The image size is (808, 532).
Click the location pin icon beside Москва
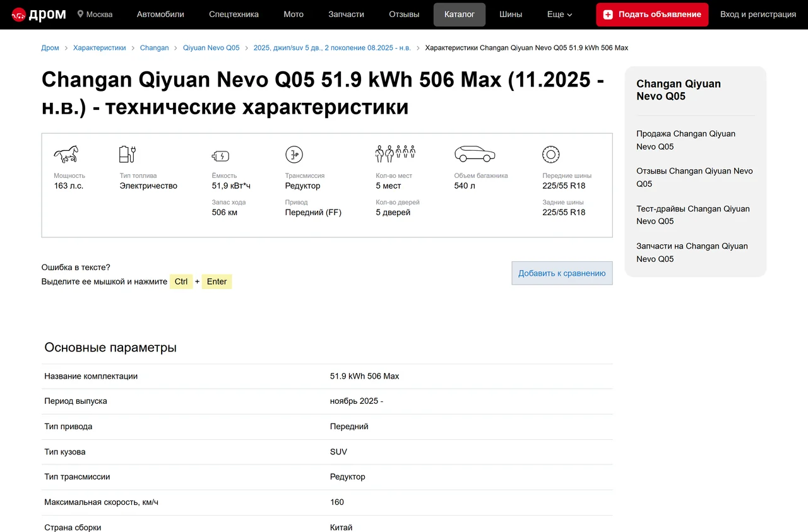click(80, 14)
